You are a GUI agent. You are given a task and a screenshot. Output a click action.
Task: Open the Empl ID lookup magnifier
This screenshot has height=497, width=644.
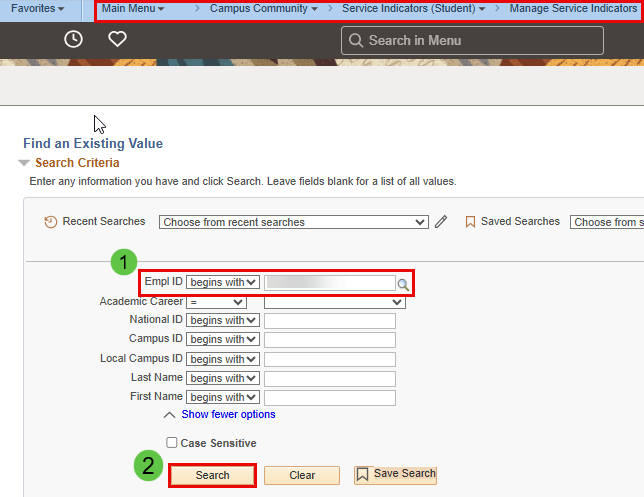403,284
